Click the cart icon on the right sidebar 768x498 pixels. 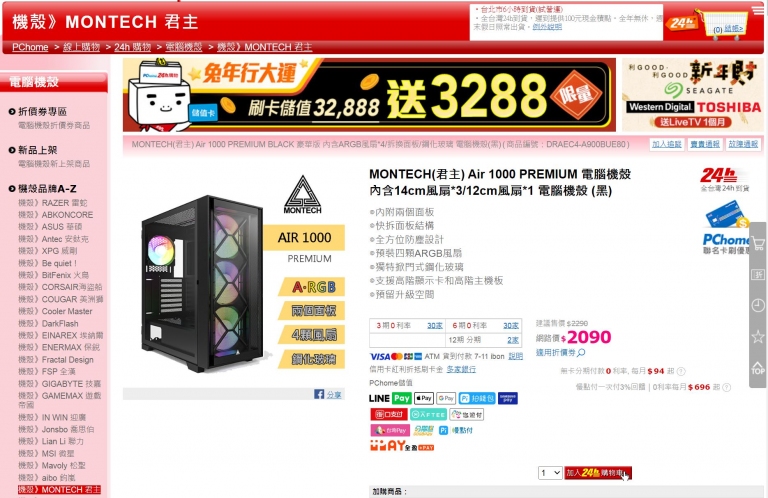[x=758, y=244]
